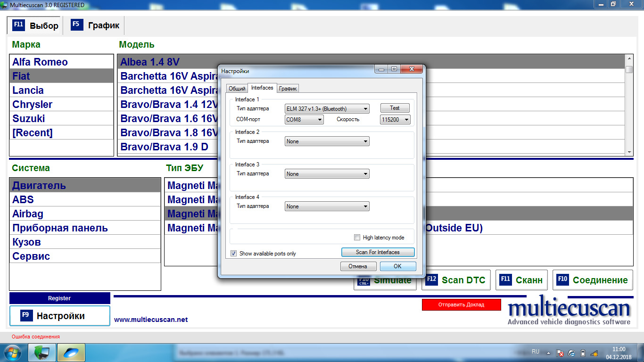Click the network connection tray icon

click(x=571, y=352)
